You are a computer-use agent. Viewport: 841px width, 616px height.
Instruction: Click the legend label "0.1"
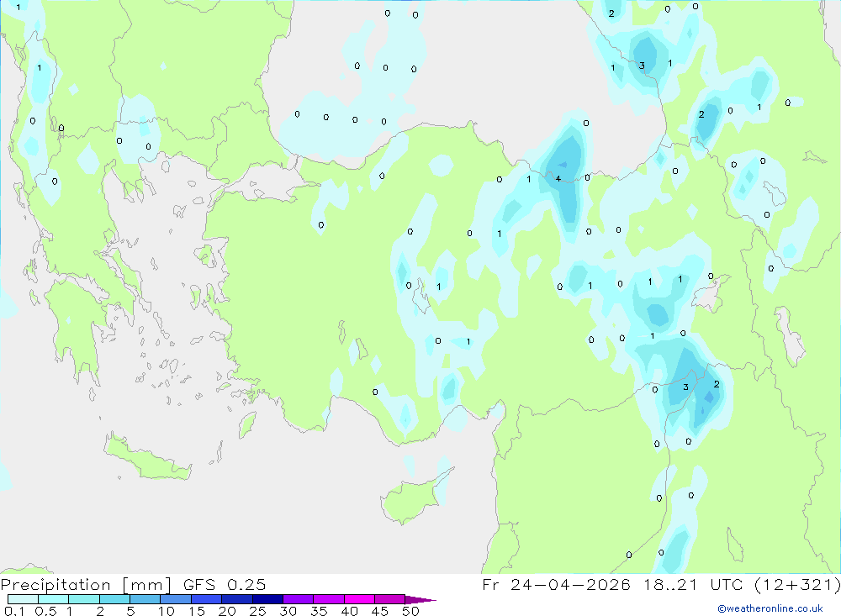14,611
